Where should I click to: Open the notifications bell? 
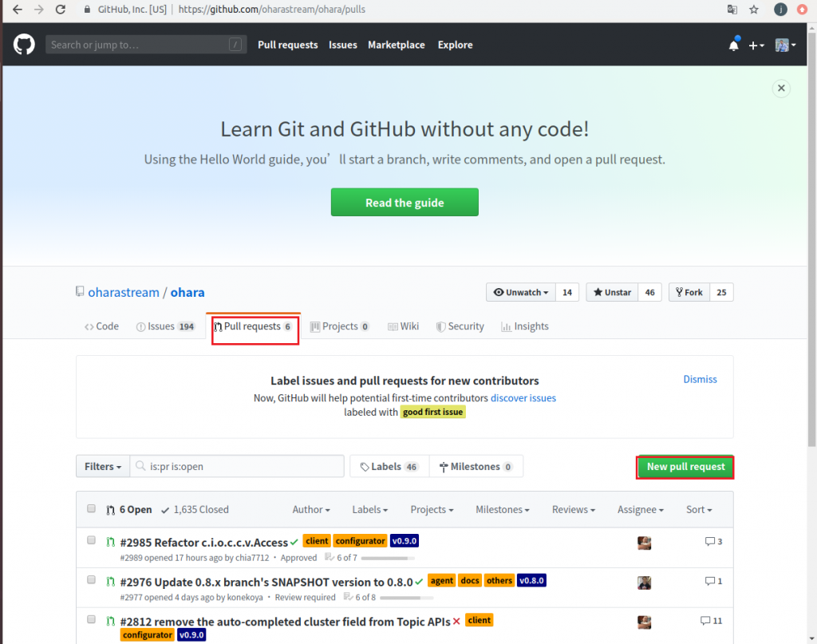point(734,45)
